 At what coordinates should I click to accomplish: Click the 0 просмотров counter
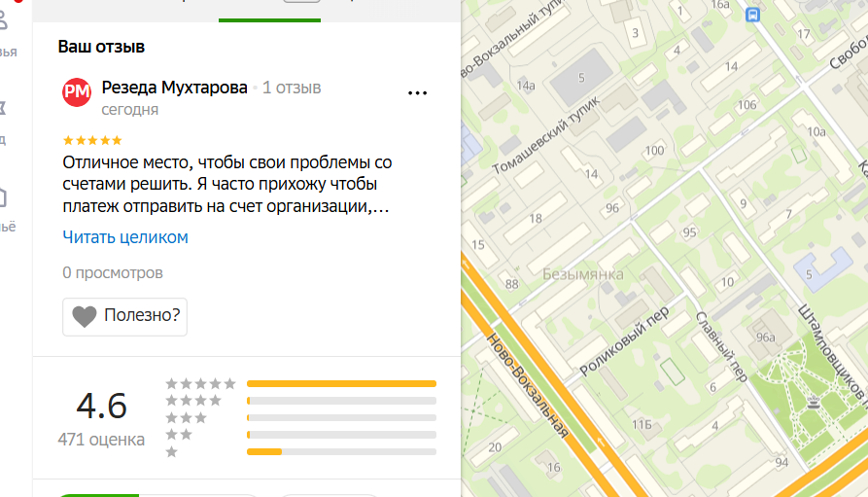coord(113,272)
